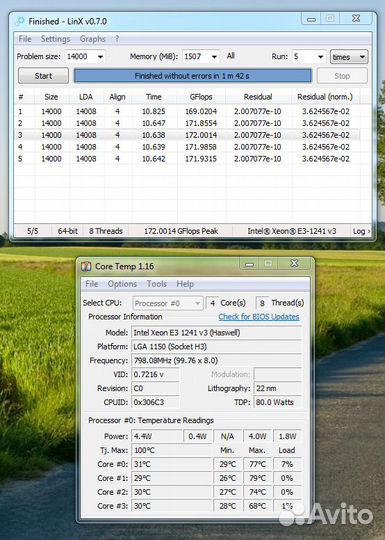The image size is (385, 540).
Task: Click the Model field Intel Xeon E3 1241 v3
Action: (217, 333)
